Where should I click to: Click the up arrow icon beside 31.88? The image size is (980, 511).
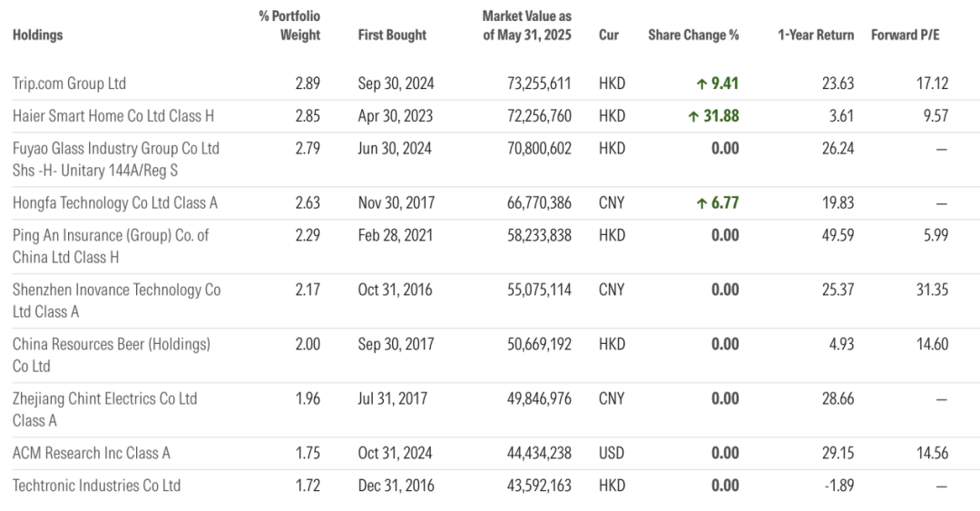click(x=693, y=116)
